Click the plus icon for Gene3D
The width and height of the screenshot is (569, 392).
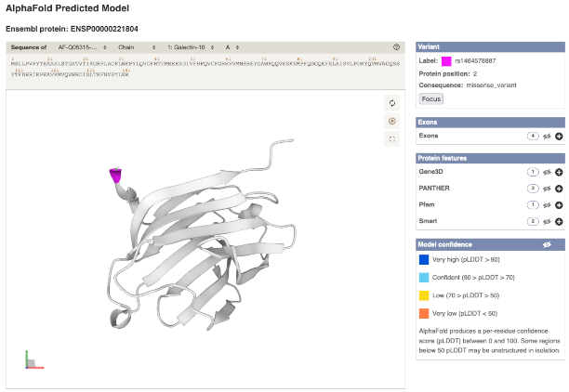559,172
